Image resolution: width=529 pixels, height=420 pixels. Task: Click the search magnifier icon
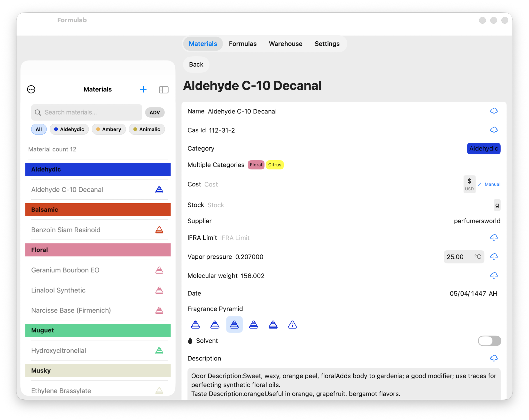38,112
